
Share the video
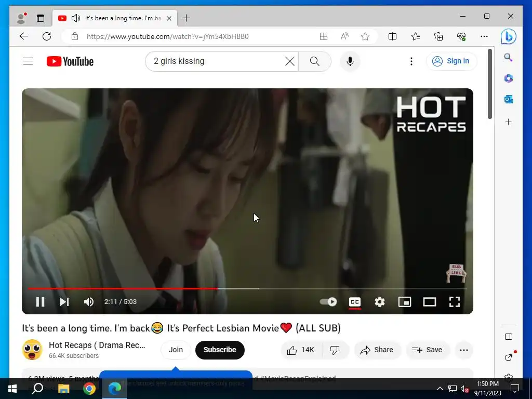click(377, 350)
